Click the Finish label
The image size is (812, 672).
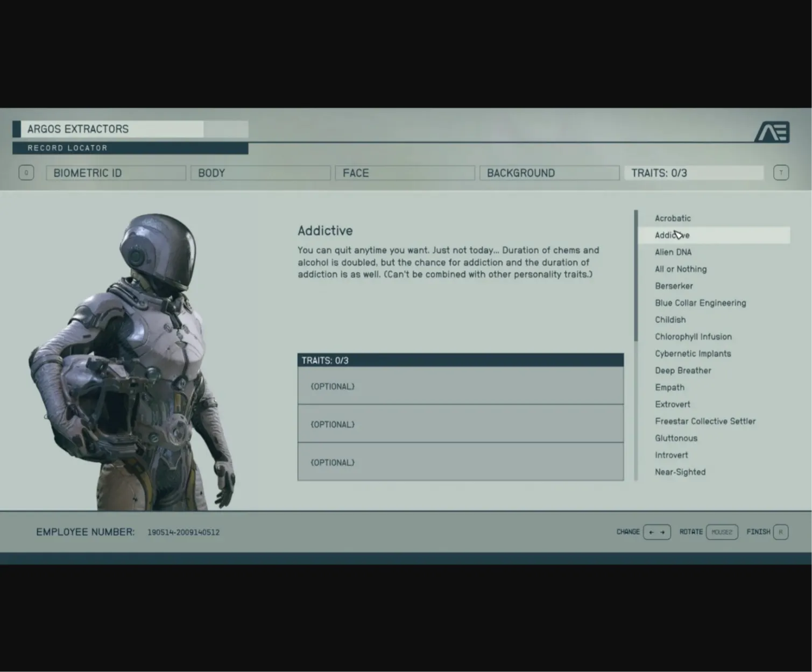tap(758, 532)
